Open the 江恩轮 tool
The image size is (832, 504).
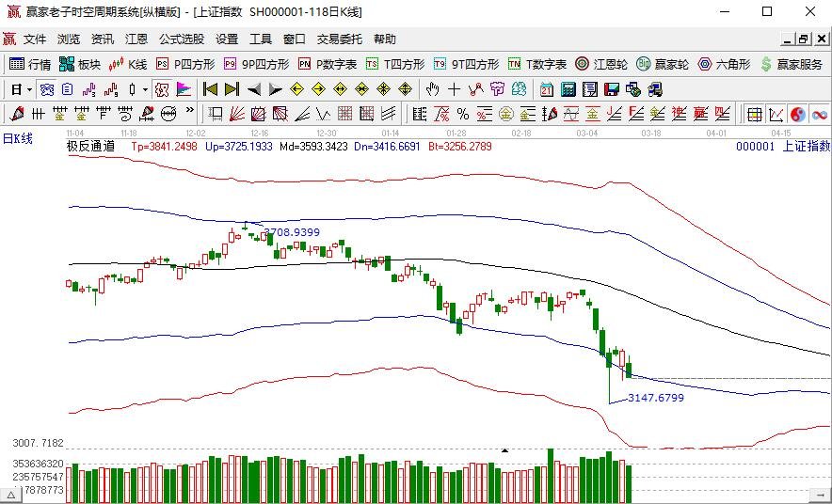pos(601,65)
